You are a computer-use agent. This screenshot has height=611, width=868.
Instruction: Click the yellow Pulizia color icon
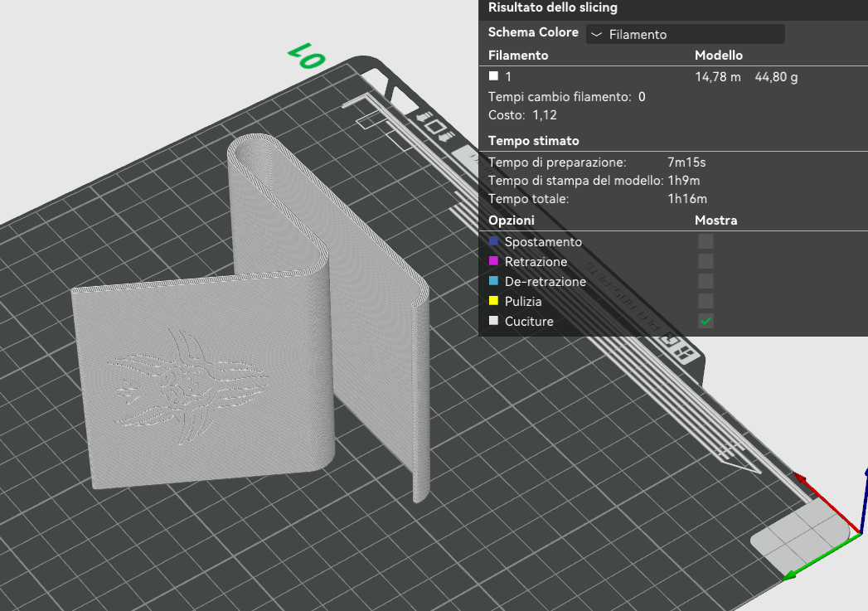pos(493,300)
